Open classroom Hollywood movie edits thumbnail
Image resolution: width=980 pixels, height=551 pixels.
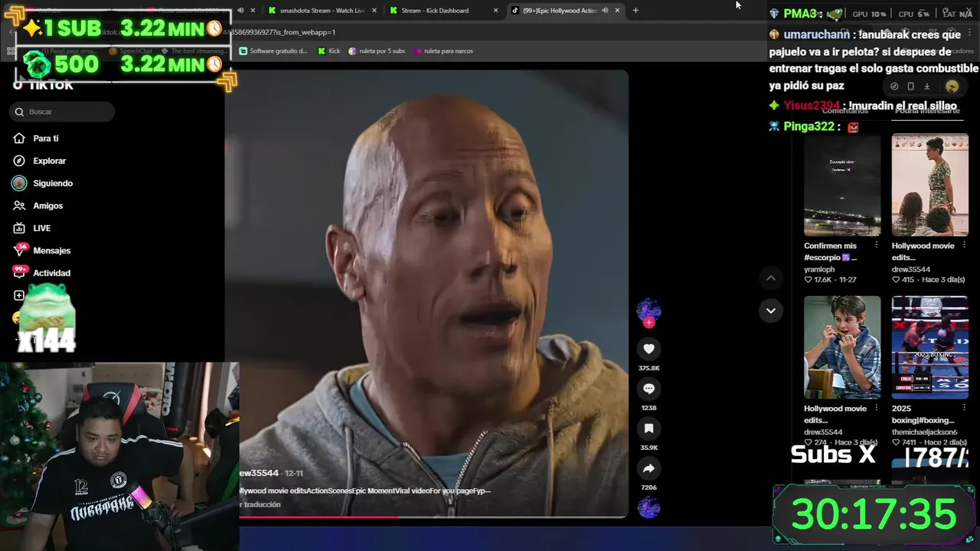pyautogui.click(x=929, y=184)
